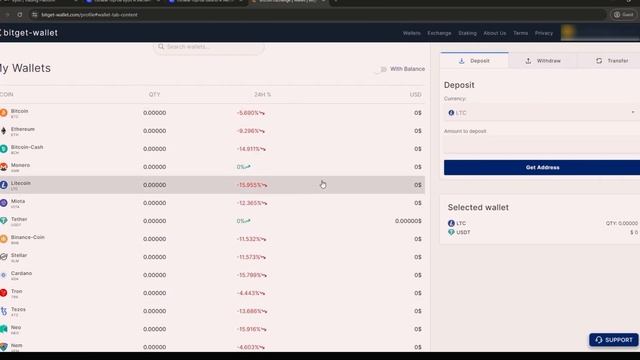This screenshot has height=360, width=640.
Task: Click the Ethereum coin icon
Action: 3,131
